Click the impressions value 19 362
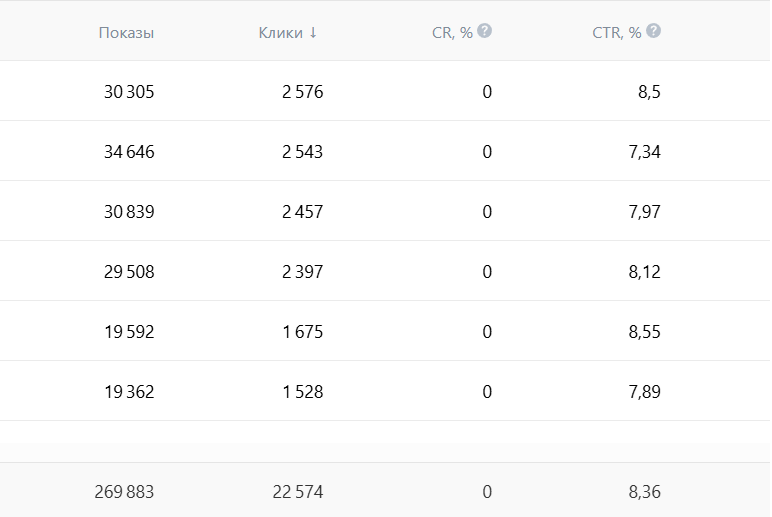Screen dimensions: 772x517 (129, 392)
